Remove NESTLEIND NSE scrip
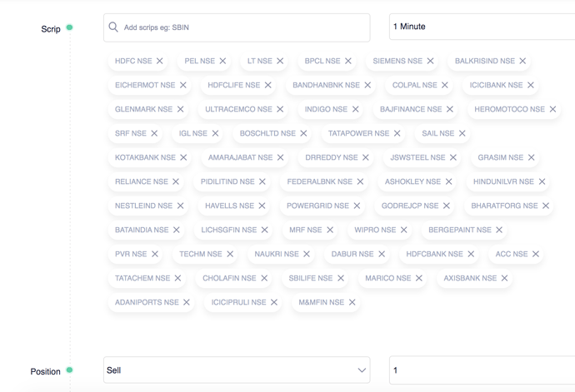Viewport: 575px width, 392px height. (181, 206)
